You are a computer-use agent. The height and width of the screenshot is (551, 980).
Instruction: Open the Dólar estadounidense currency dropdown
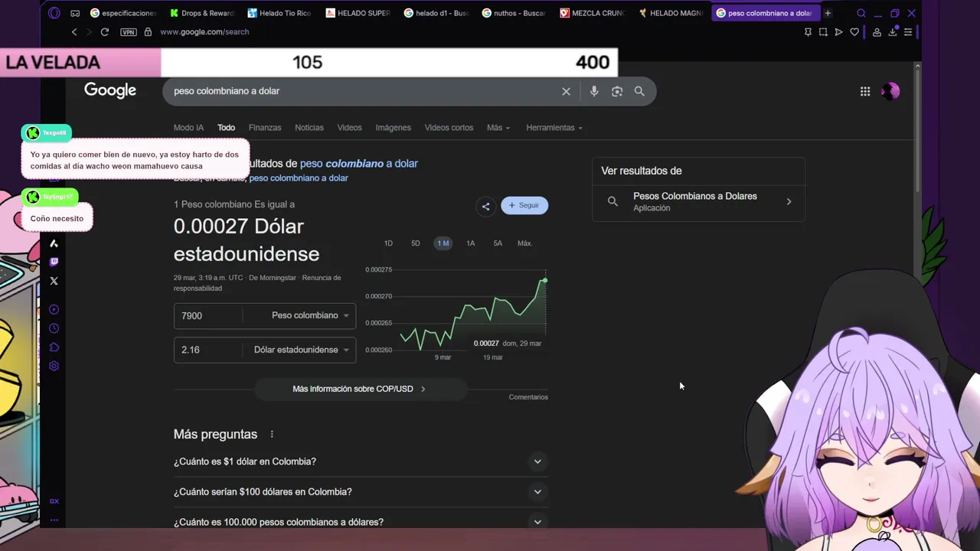pyautogui.click(x=301, y=350)
